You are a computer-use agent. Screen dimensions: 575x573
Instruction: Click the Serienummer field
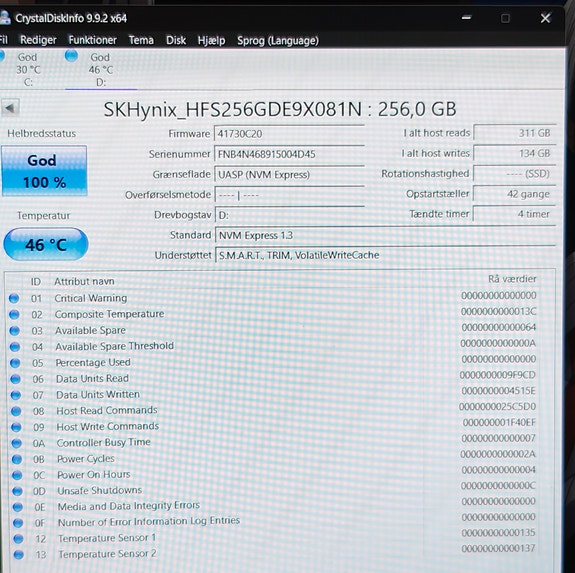point(289,154)
